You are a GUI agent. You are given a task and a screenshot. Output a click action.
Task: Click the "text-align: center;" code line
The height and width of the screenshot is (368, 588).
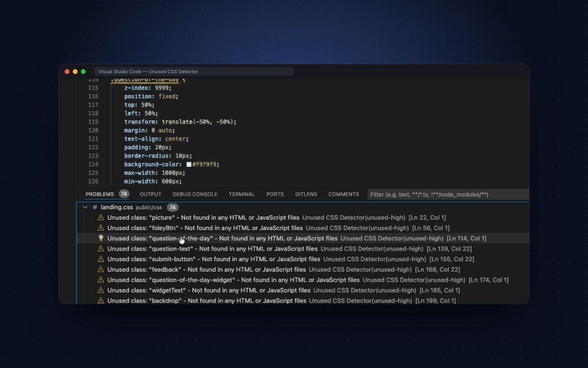click(156, 139)
